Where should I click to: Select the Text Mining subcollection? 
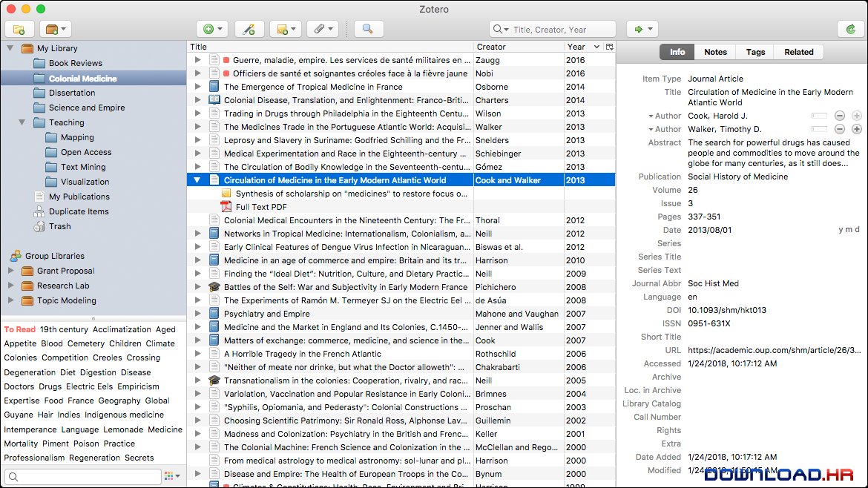83,167
